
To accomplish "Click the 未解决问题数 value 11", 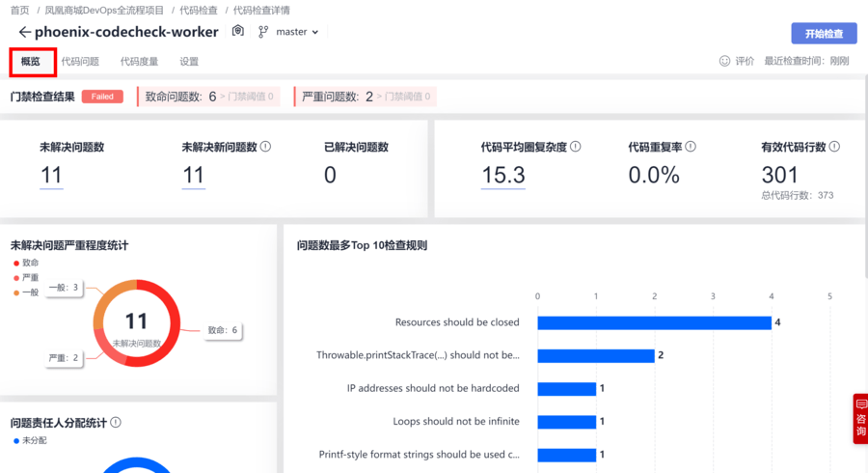I will pyautogui.click(x=51, y=176).
